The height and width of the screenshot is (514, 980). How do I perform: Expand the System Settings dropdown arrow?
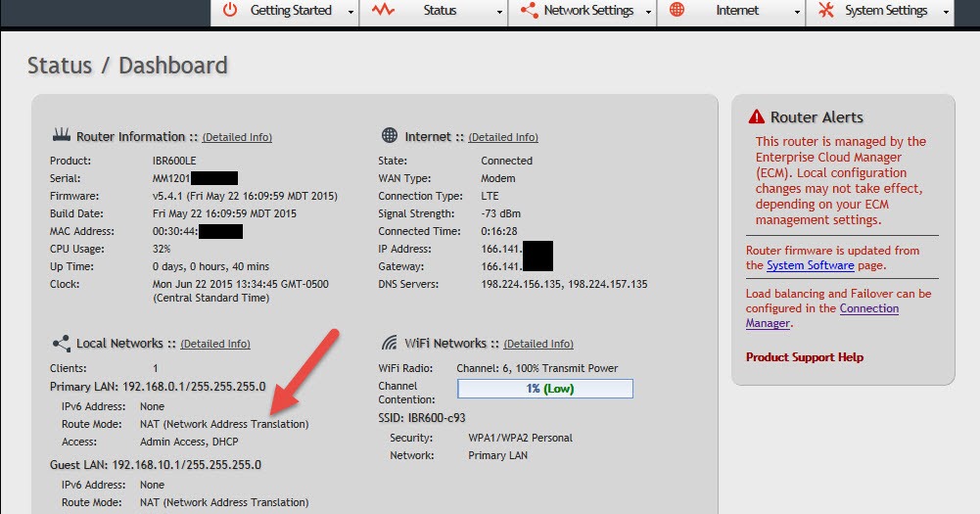pyautogui.click(x=946, y=12)
